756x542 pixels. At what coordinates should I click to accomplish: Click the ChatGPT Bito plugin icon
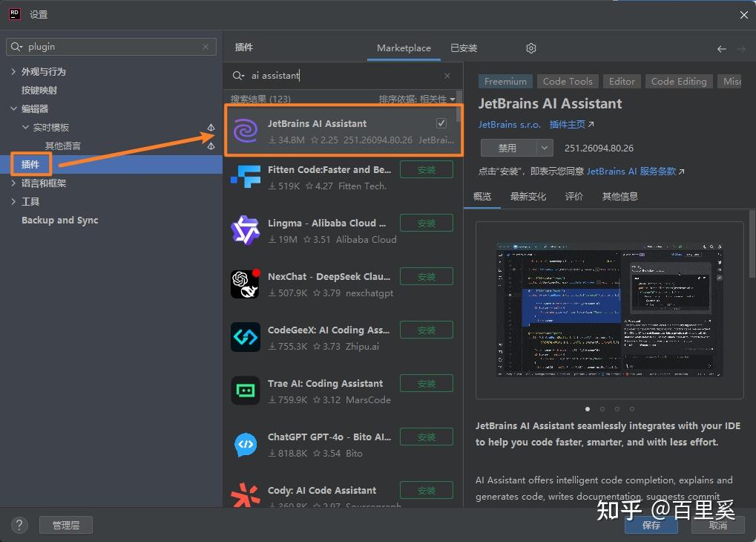pyautogui.click(x=246, y=445)
